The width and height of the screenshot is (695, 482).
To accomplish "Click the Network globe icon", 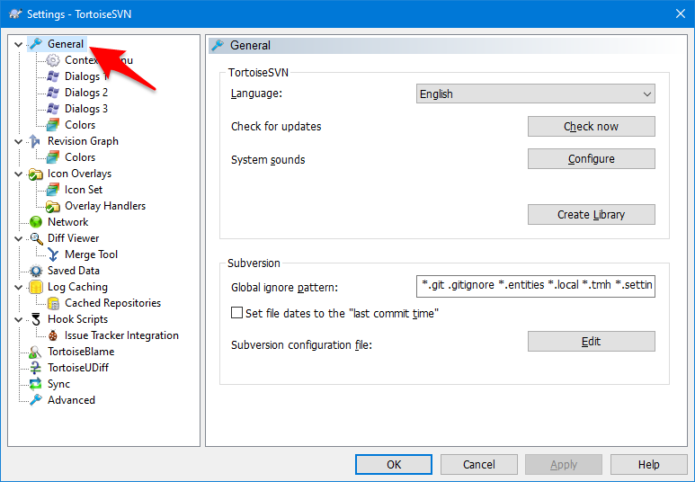I will 36,222.
